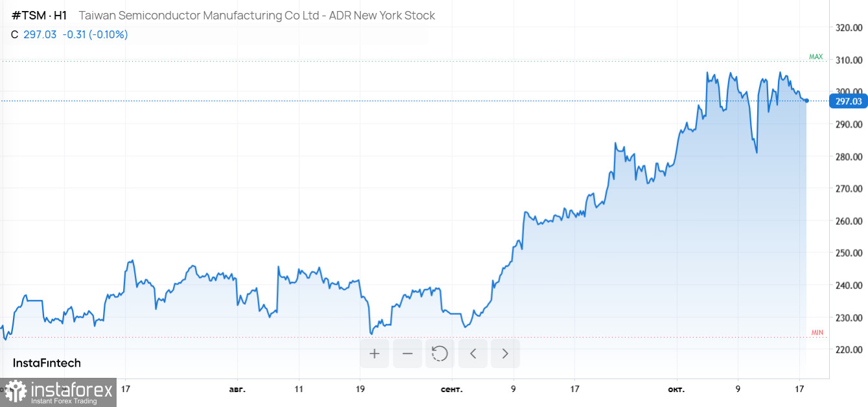Click the -0.31 (-0.10%) change value
This screenshot has height=407, width=868.
(x=95, y=34)
